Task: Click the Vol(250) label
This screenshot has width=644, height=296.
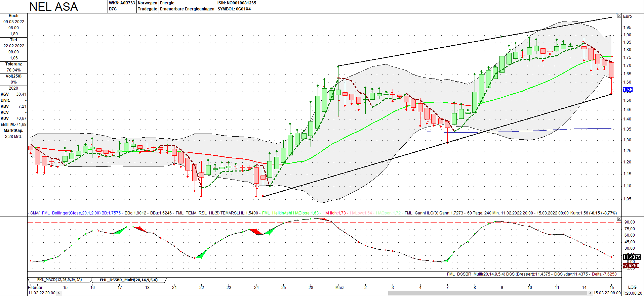Action: pyautogui.click(x=13, y=76)
